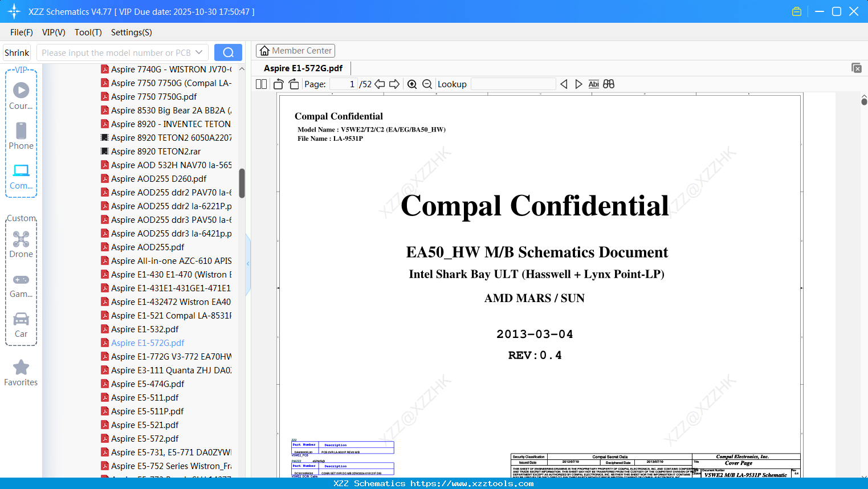Viewport: 868px width, 489px height.
Task: Open Aspire 8920 - INVENTEC TETON file
Action: click(x=171, y=124)
